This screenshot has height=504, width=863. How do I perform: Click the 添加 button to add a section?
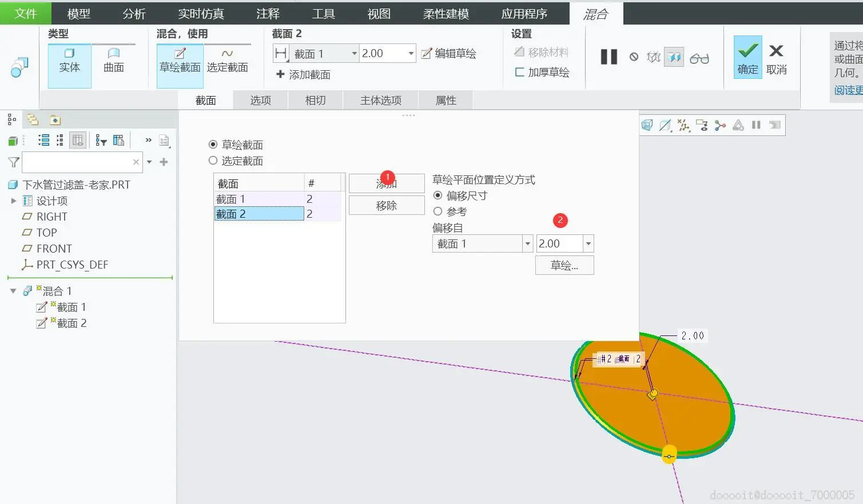pyautogui.click(x=386, y=183)
